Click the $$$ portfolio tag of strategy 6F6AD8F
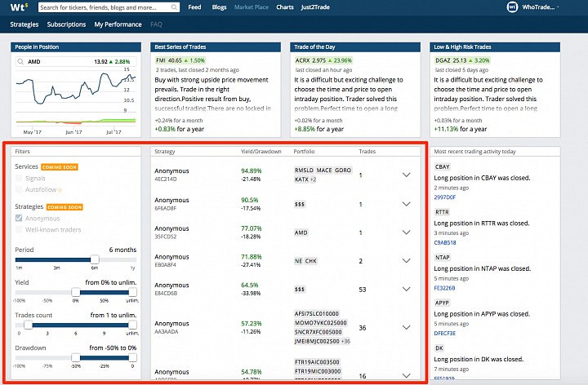The width and height of the screenshot is (588, 385). 300,204
